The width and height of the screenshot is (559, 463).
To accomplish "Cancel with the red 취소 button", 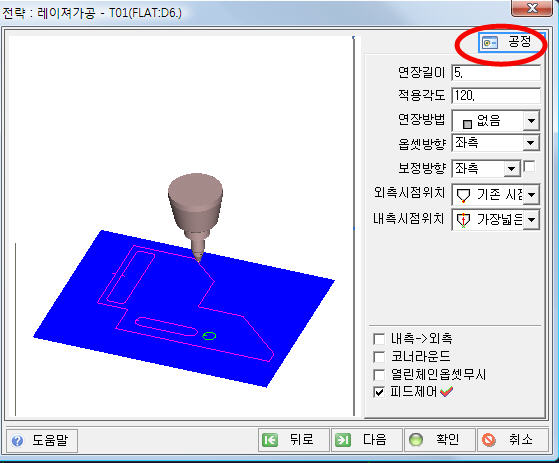I will tap(513, 439).
